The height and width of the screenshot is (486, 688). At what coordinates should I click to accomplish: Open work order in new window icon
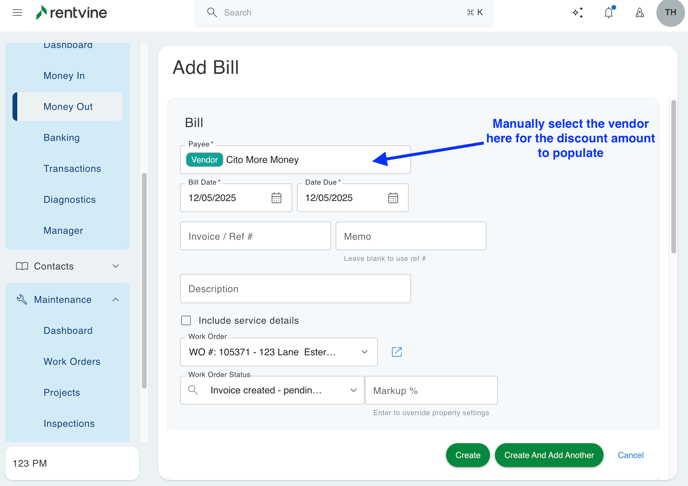tap(397, 352)
